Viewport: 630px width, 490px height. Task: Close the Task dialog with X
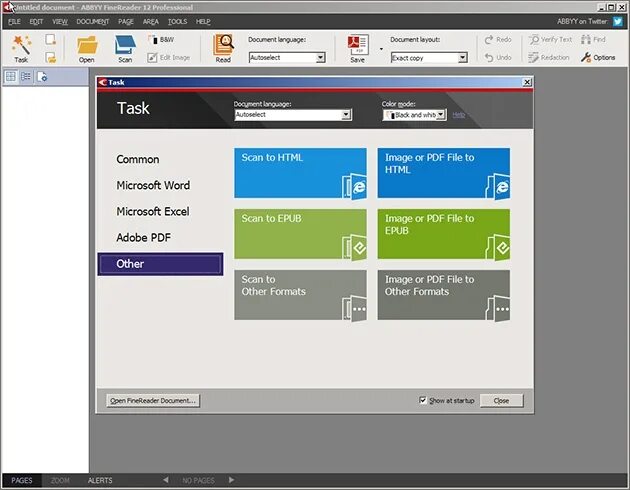(527, 82)
